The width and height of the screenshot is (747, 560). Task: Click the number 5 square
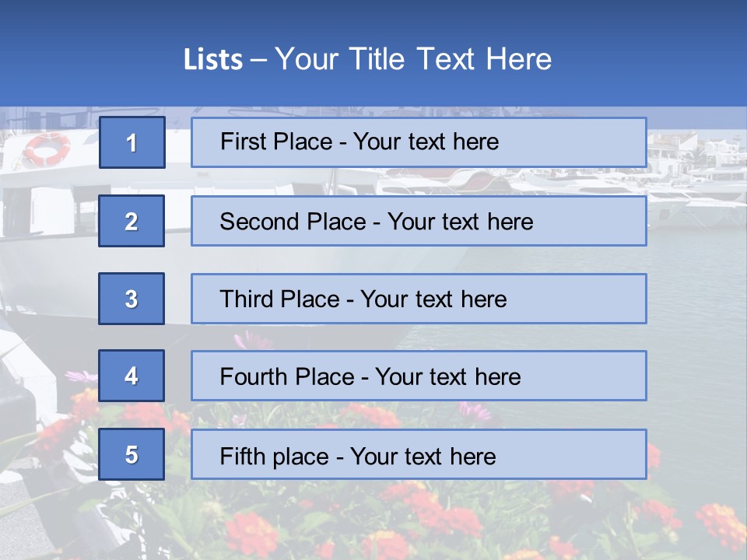click(x=132, y=454)
